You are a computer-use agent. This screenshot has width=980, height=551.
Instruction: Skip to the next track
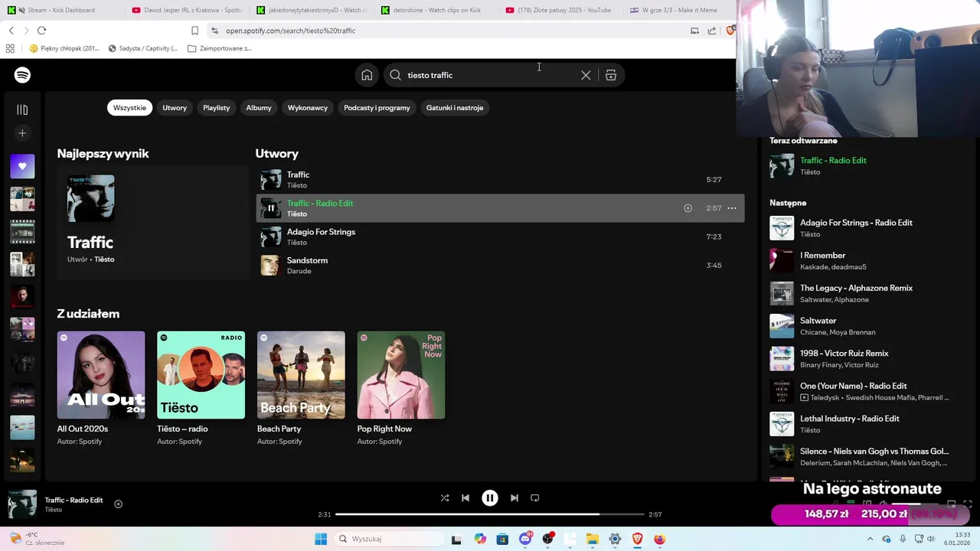pos(514,497)
